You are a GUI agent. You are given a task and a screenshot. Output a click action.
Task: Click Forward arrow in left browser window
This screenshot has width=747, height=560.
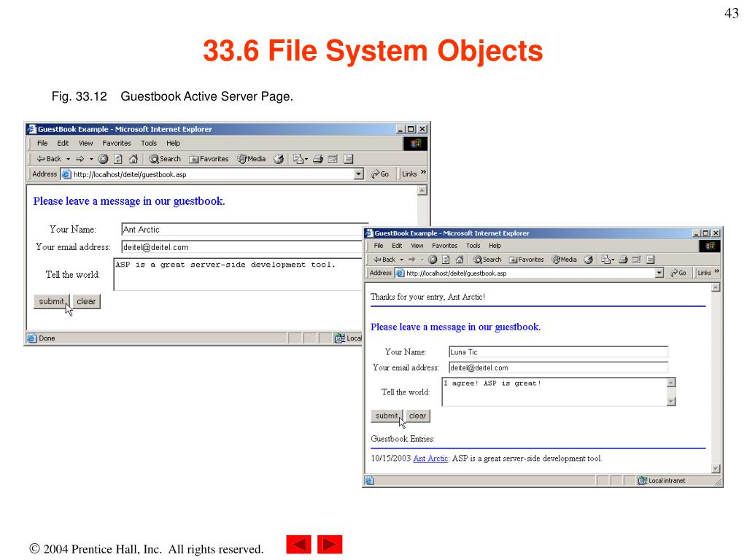[x=80, y=158]
